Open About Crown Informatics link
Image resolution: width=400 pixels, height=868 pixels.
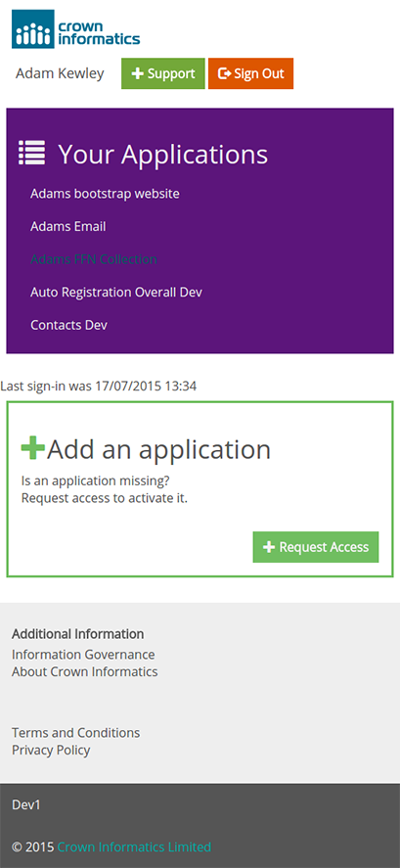point(85,671)
